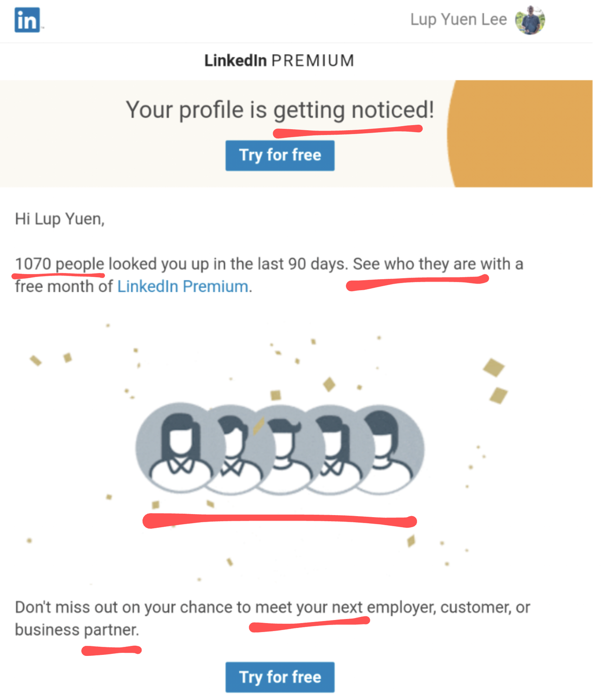Click the thick red underline beneath the avatars
601x700 pixels.
click(x=280, y=520)
